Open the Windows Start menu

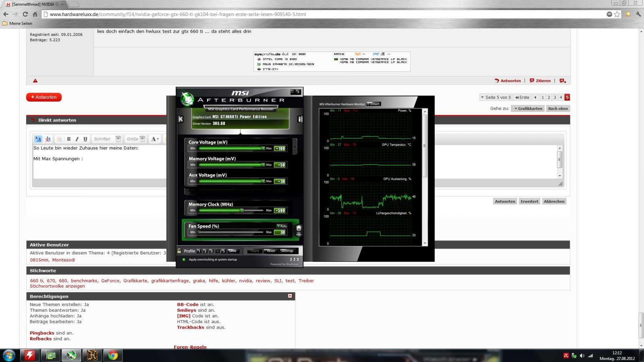click(x=9, y=355)
